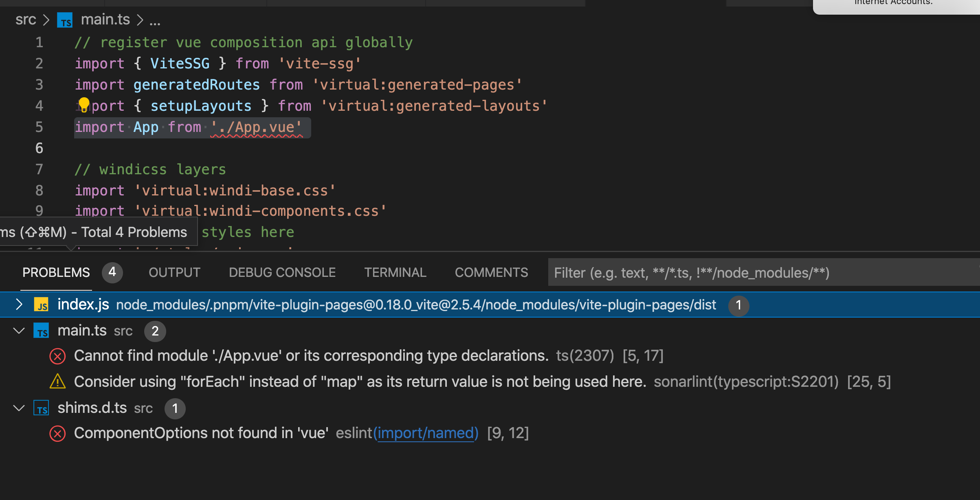Click the App identifier on line 5
Screen dimensions: 980x500
click(x=146, y=127)
